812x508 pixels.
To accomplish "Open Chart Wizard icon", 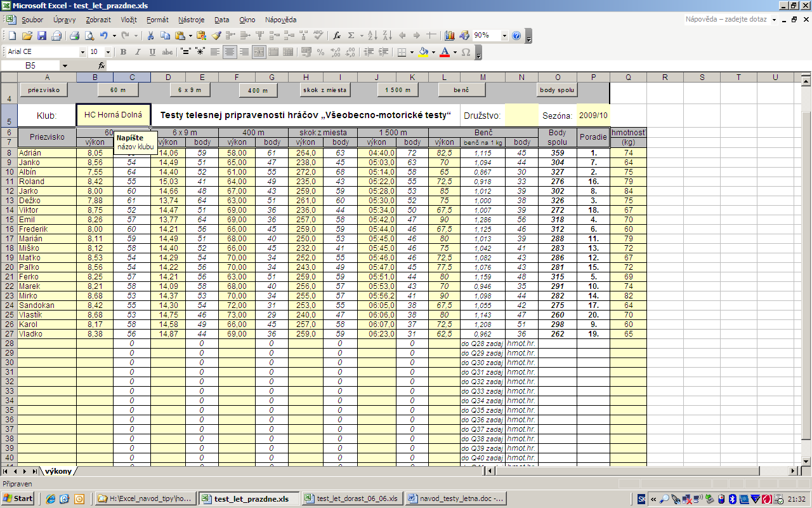I will (x=450, y=36).
